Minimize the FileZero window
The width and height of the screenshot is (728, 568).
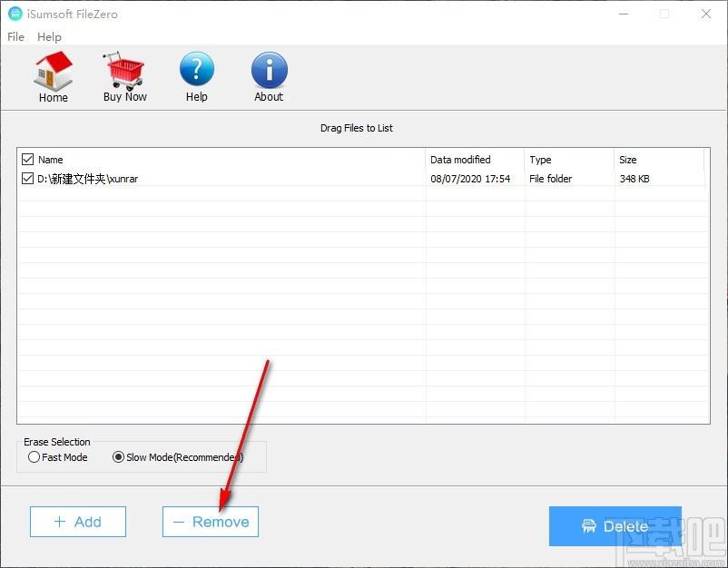click(x=624, y=14)
